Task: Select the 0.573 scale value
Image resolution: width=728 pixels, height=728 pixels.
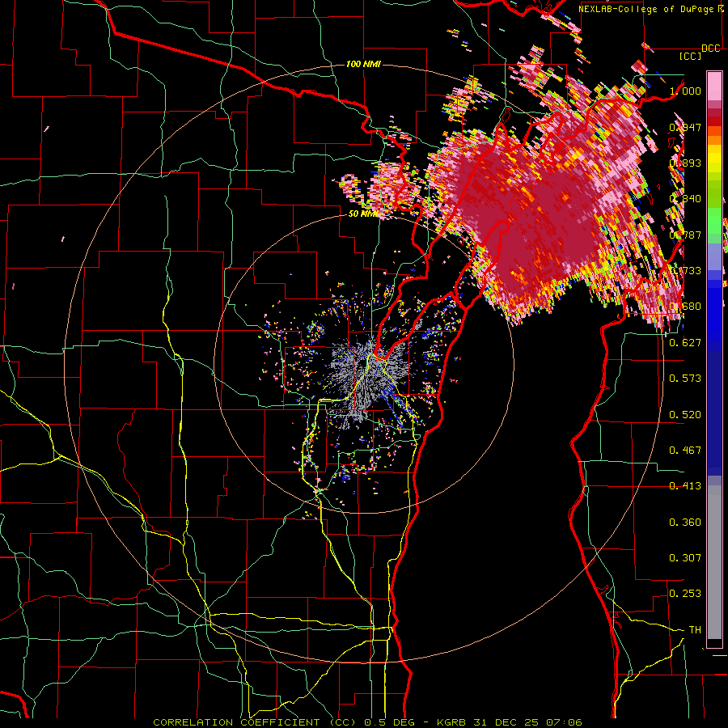Action: [x=685, y=379]
